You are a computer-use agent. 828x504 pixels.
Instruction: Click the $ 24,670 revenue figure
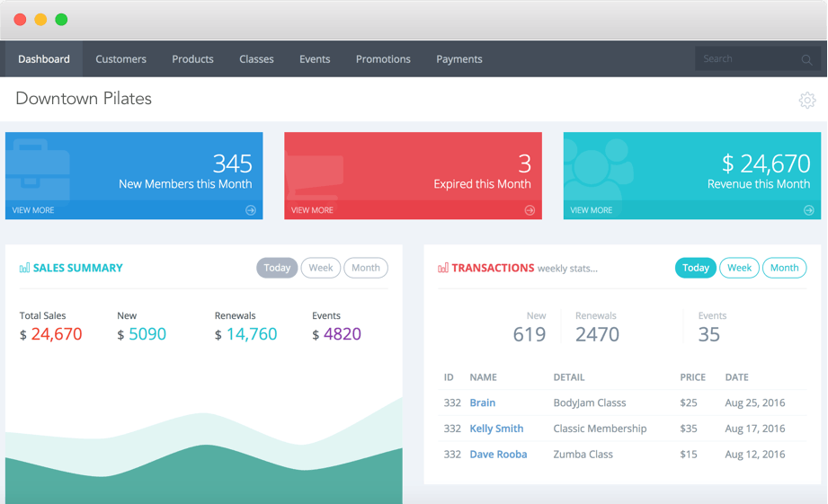766,164
